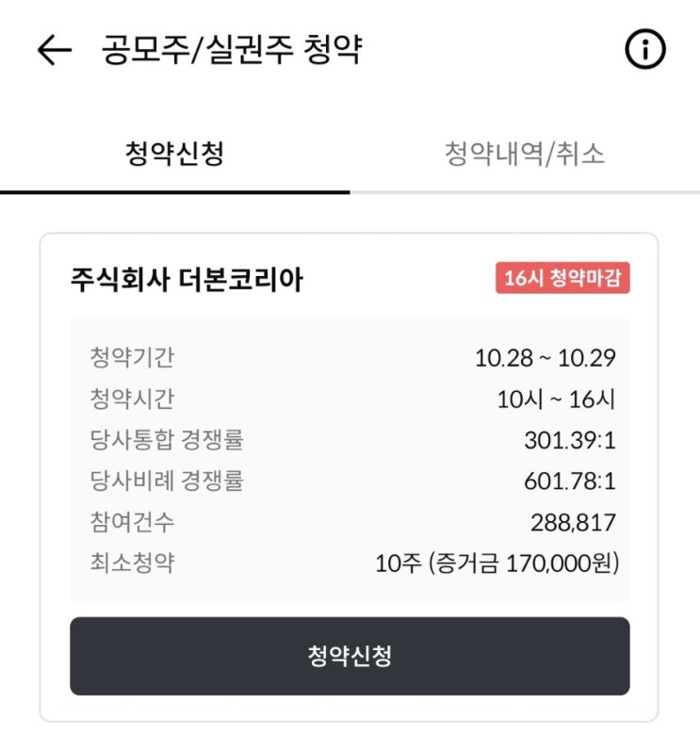The width and height of the screenshot is (700, 735).
Task: Switch to the 청약신청 tab
Action: 174,155
